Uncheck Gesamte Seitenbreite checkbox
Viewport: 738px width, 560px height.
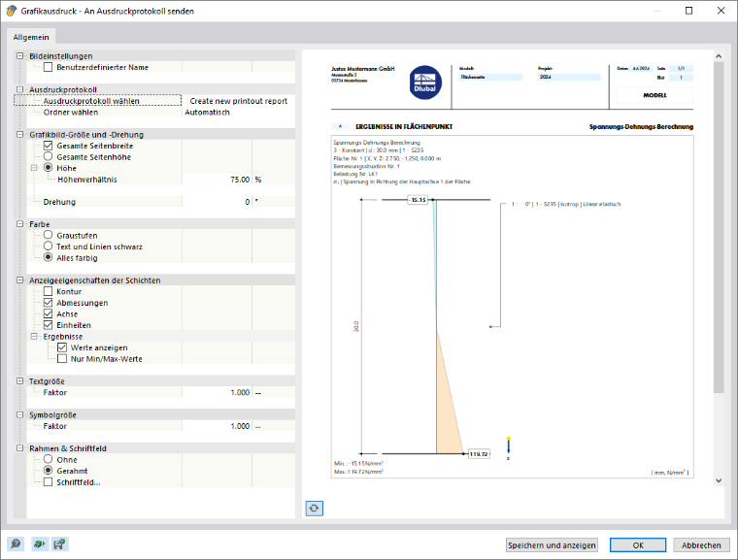[48, 146]
